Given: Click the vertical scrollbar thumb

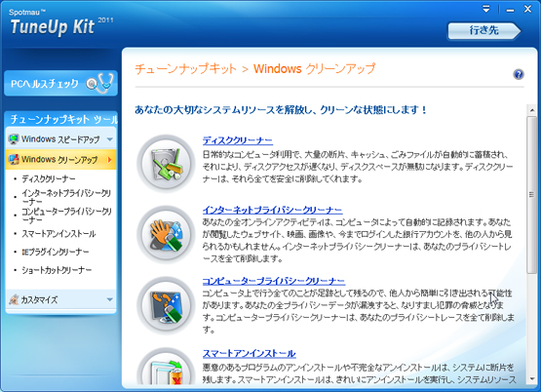Looking at the screenshot, I should pos(531,195).
